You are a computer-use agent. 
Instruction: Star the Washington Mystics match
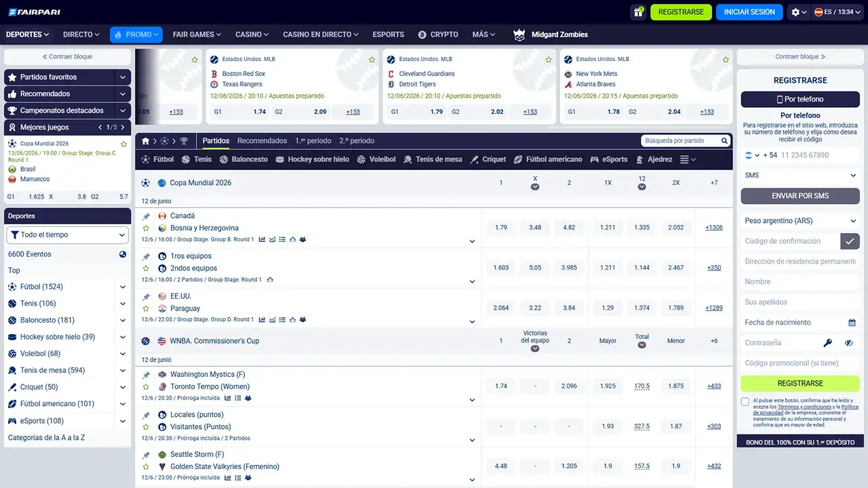click(146, 387)
